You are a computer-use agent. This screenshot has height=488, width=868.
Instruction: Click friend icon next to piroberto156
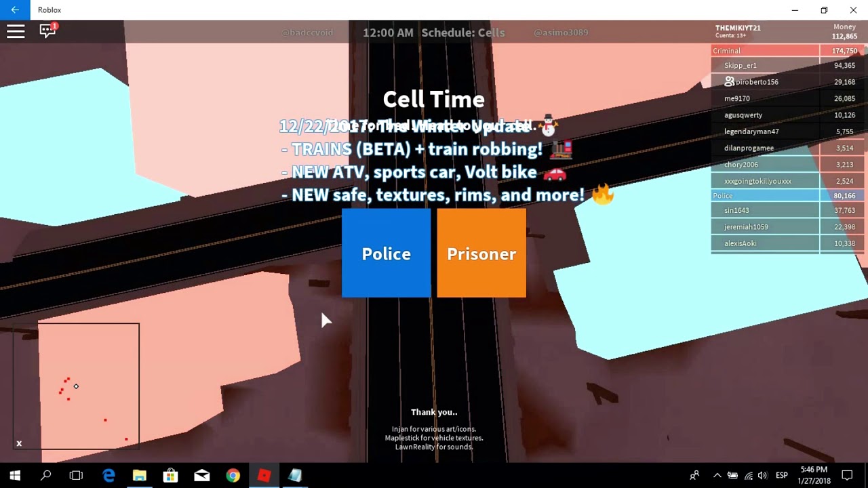click(x=729, y=81)
